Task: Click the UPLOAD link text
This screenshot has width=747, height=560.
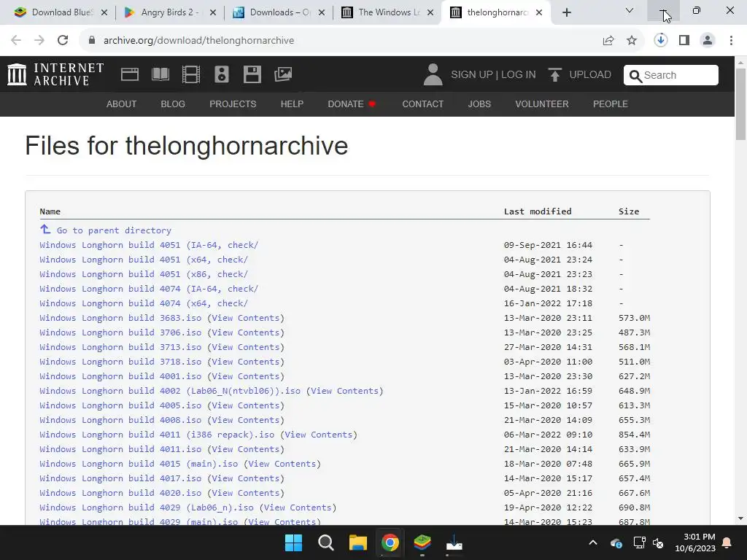Action: coord(590,75)
